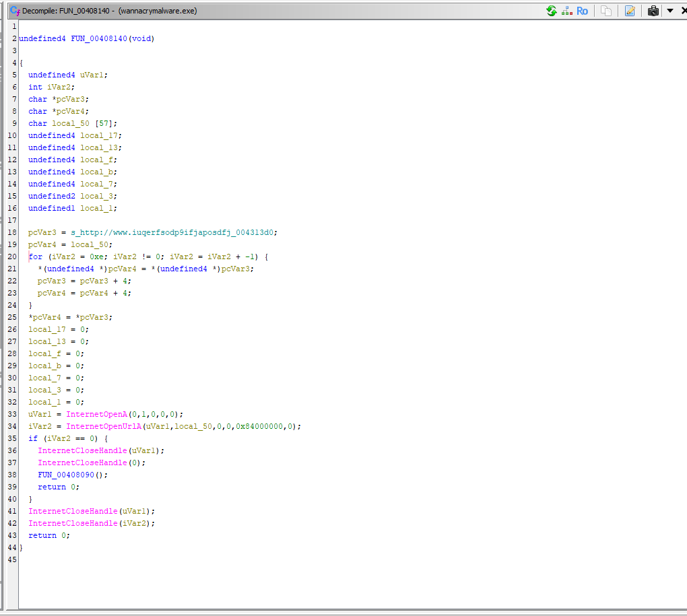Click 'local_17 = 0;' assignment

[59, 329]
